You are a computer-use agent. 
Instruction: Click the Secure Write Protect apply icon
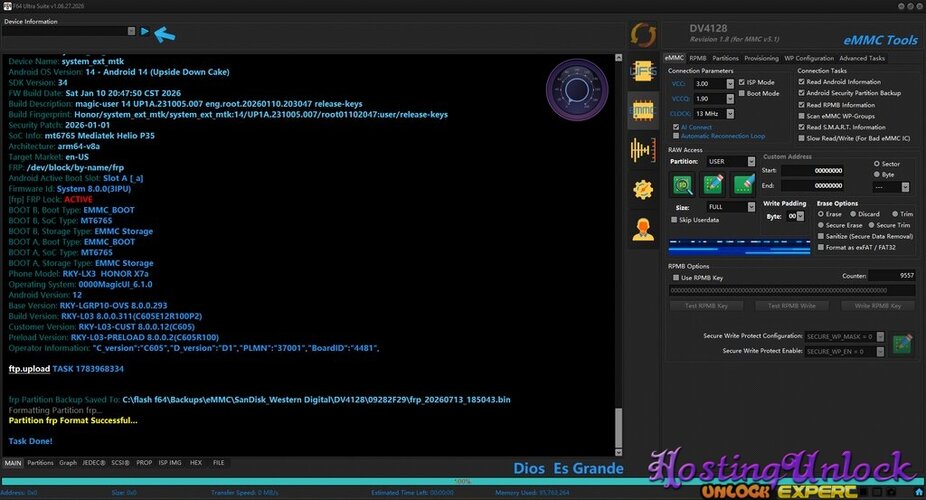[x=902, y=344]
